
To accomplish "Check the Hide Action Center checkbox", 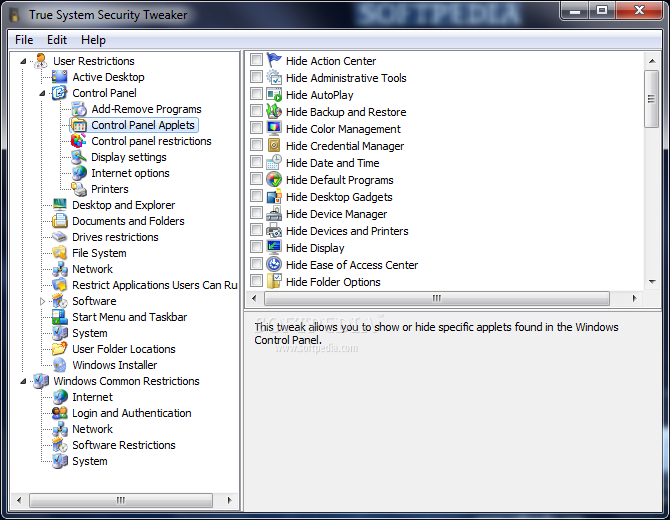I will (x=256, y=59).
